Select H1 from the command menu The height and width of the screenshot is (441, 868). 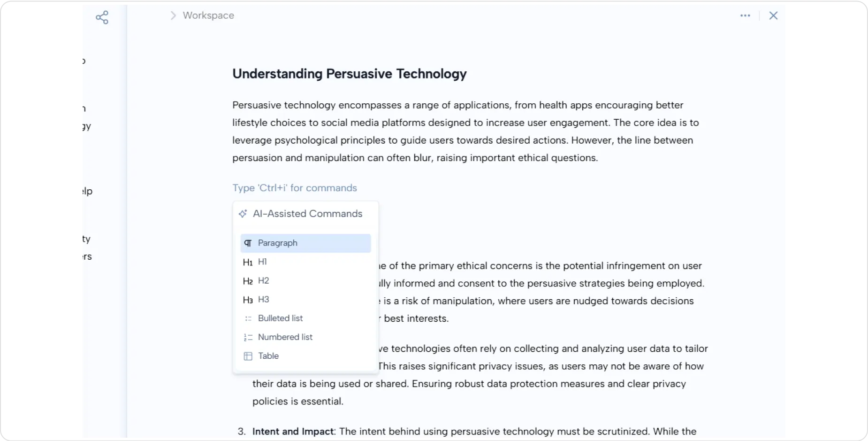tap(263, 262)
